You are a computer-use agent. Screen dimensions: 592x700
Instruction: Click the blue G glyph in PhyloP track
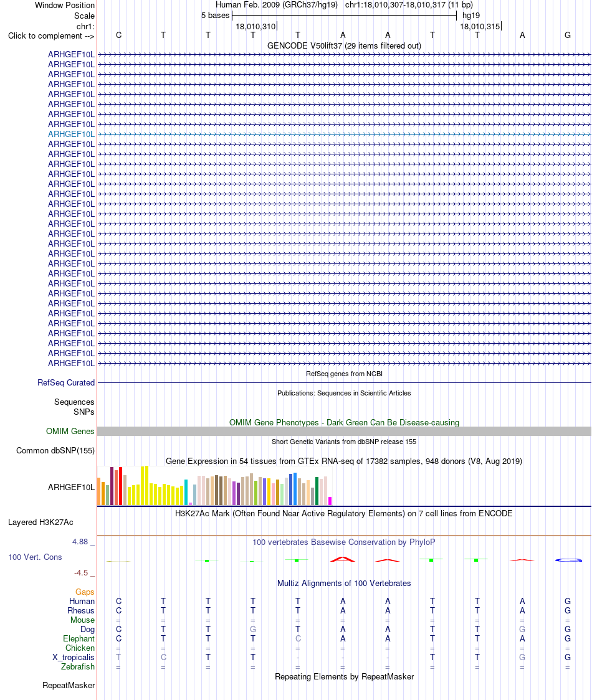[x=568, y=560]
